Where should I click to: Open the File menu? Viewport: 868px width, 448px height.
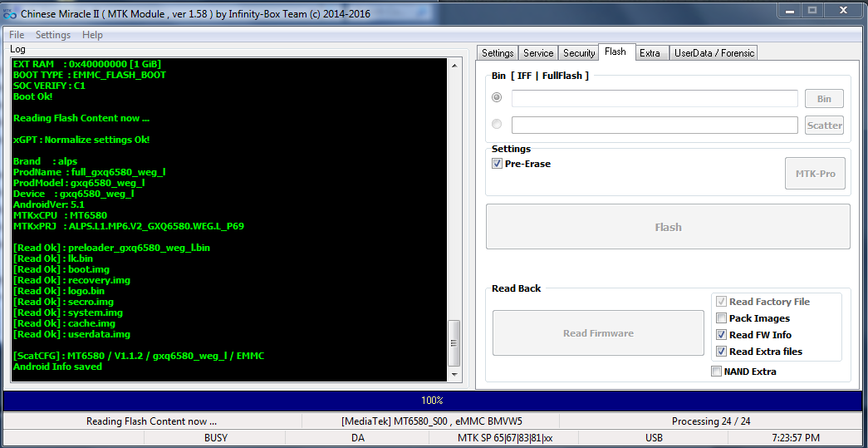(17, 35)
